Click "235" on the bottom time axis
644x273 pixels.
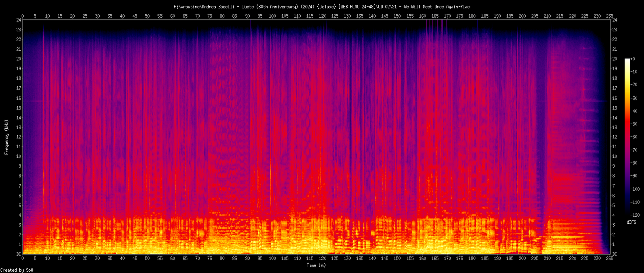(609, 259)
